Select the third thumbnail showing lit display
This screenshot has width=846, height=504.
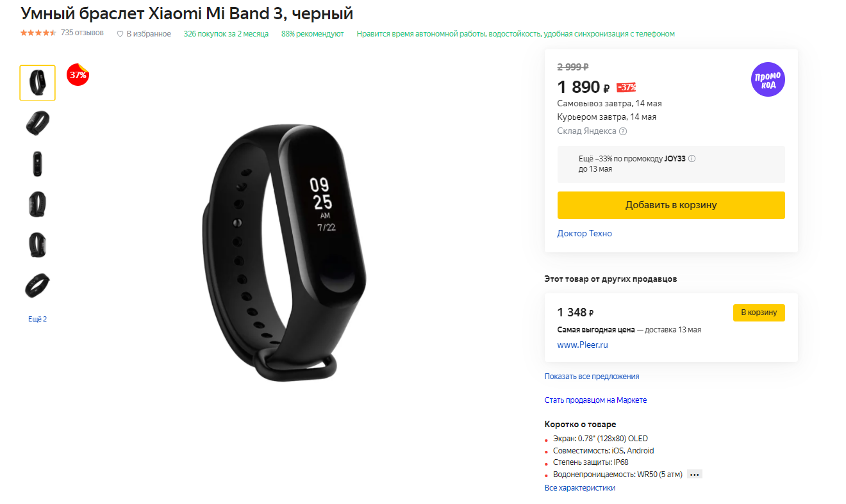[x=37, y=163]
